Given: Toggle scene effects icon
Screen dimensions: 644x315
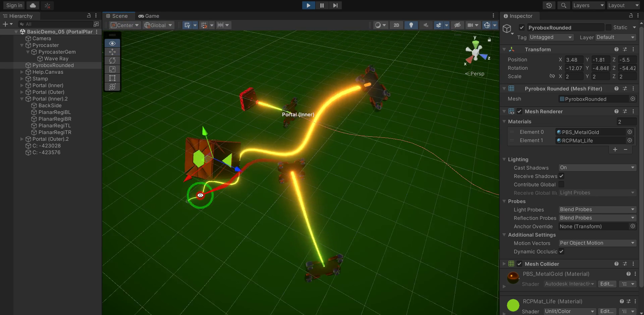Looking at the screenshot, I should [x=438, y=25].
